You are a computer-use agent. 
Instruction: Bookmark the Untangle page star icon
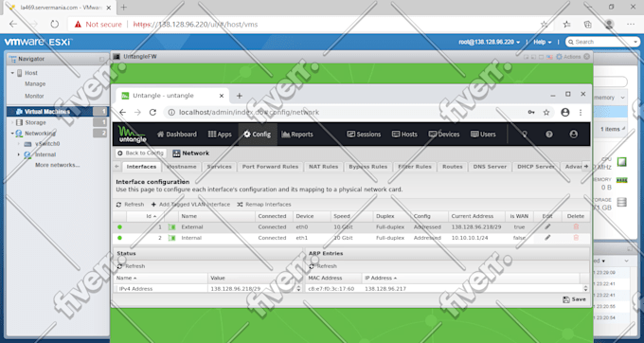(x=546, y=112)
